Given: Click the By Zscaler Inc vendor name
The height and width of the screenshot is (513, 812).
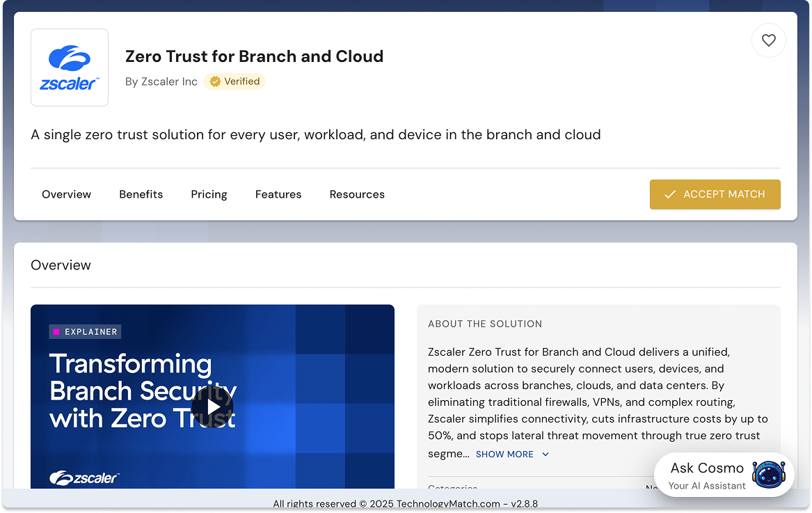Looking at the screenshot, I should click(x=161, y=82).
